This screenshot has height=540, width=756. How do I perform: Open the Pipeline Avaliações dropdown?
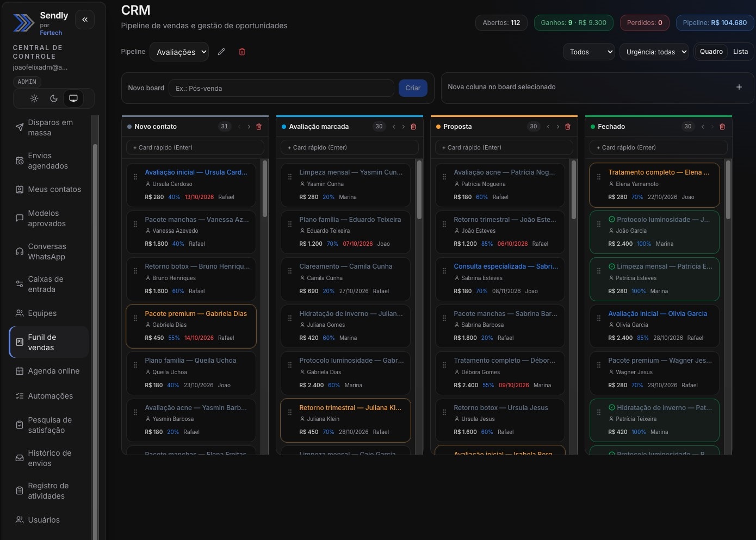click(x=179, y=52)
